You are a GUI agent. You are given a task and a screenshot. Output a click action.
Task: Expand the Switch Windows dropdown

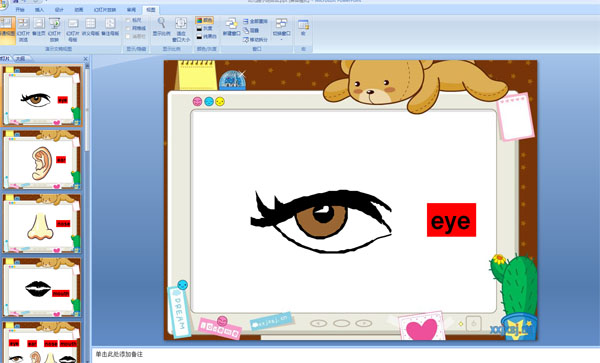tap(282, 29)
